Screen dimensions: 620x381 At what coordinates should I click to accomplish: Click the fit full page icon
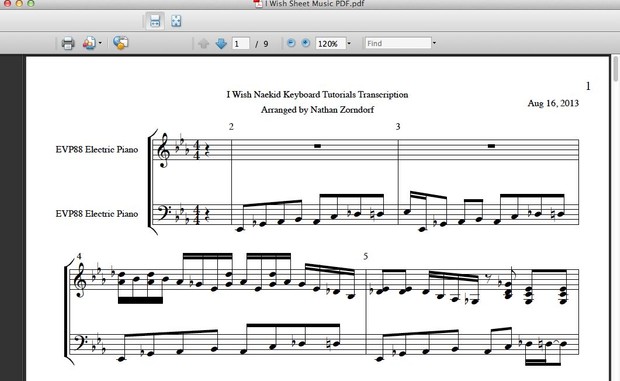[176, 21]
